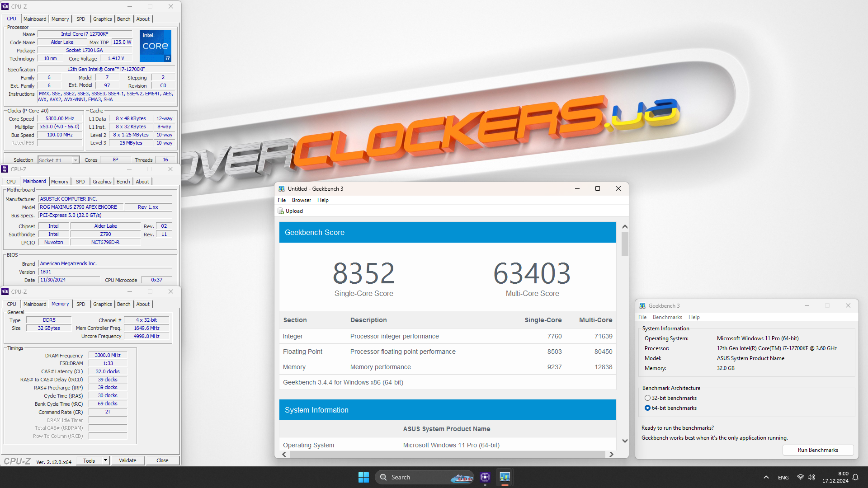Open the ENG language selector
This screenshot has height=488, width=868.
pyautogui.click(x=783, y=478)
